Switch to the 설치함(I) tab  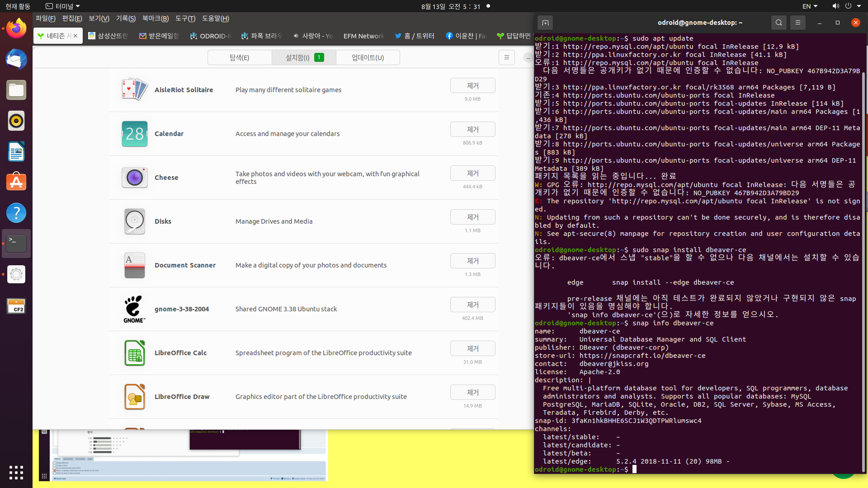(304, 57)
